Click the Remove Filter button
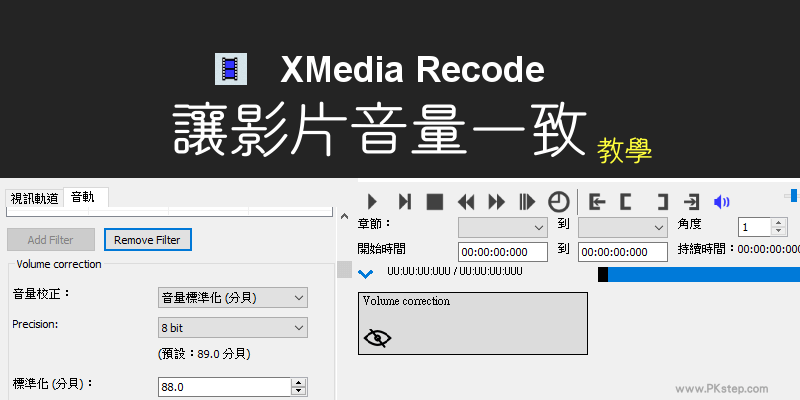Viewport: 800px width, 400px height. (x=147, y=240)
